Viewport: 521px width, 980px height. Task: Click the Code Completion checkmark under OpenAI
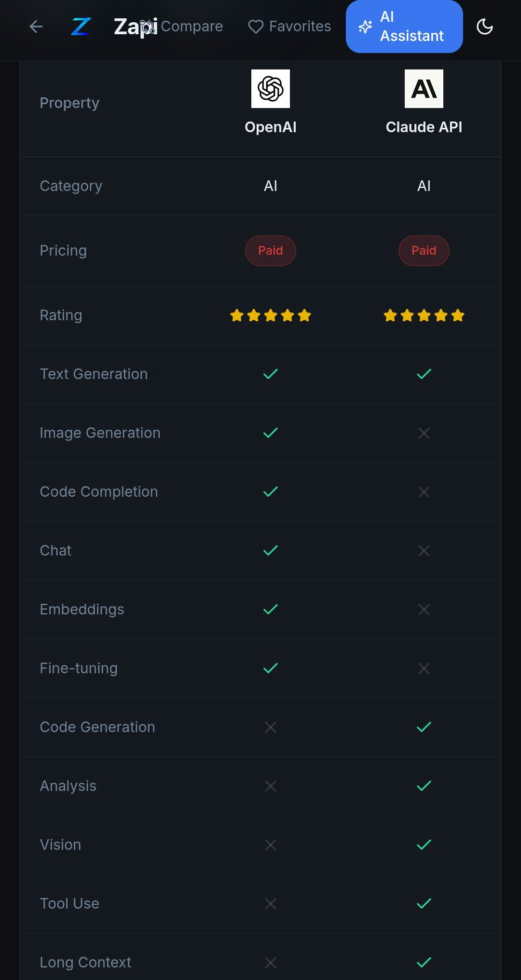(270, 491)
